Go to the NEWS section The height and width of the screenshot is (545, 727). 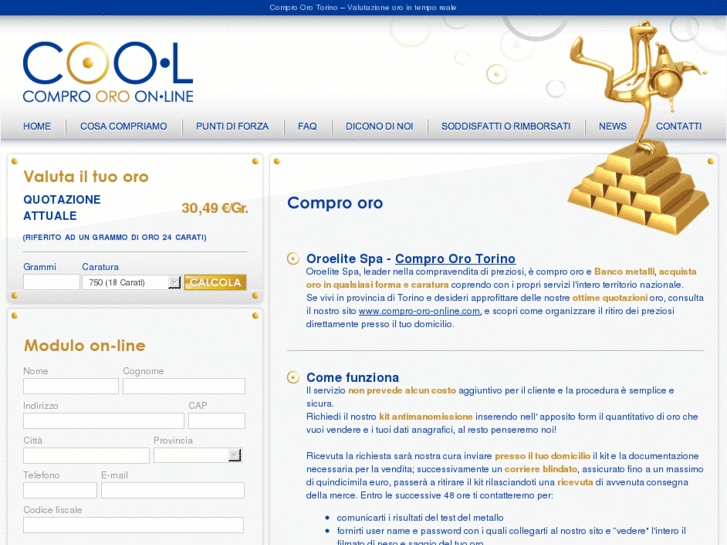coord(612,126)
